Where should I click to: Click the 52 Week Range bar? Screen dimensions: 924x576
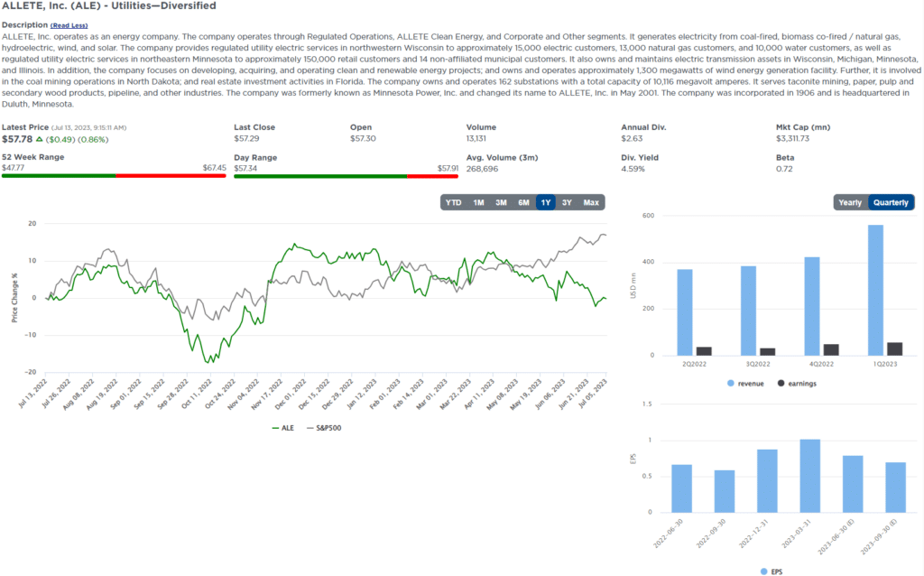(114, 176)
